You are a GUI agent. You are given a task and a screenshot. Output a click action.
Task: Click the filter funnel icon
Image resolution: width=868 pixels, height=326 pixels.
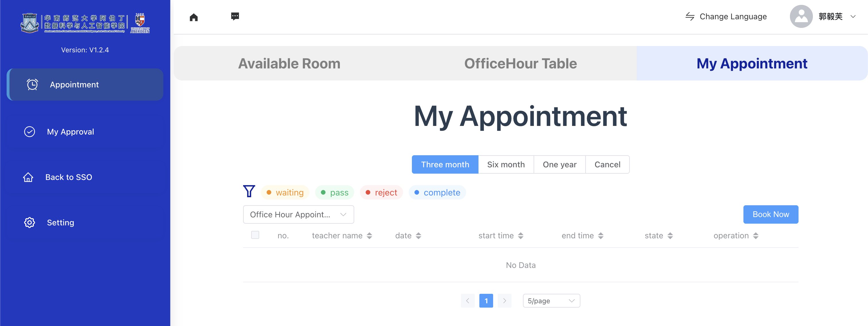(249, 191)
